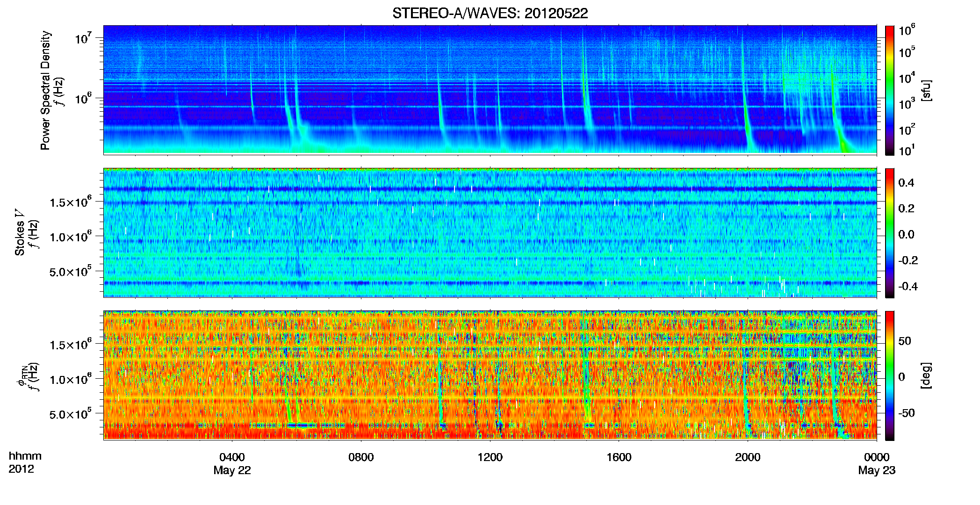Click the 0.4 value on Stokes V scale

click(906, 183)
